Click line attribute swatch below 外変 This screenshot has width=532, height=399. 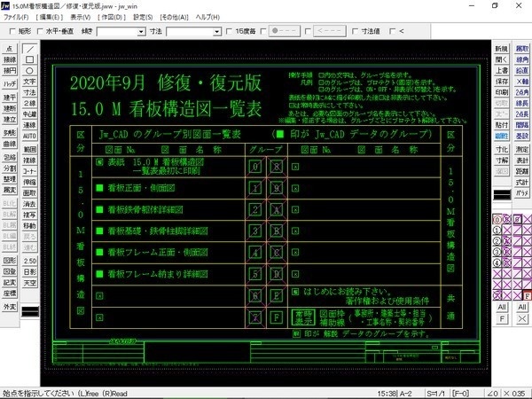point(30,311)
